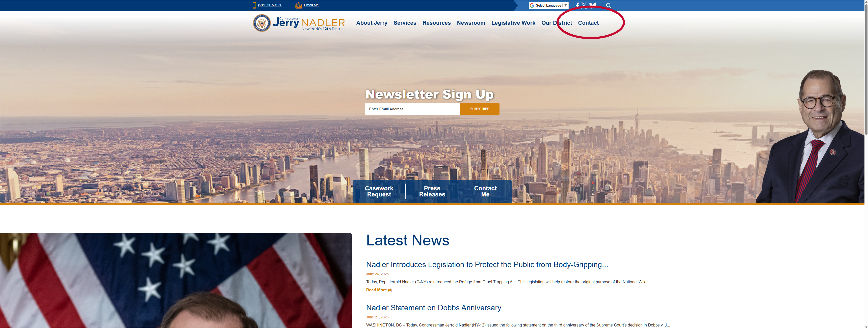This screenshot has width=868, height=328.
Task: Open the Email Me link
Action: [x=311, y=5]
